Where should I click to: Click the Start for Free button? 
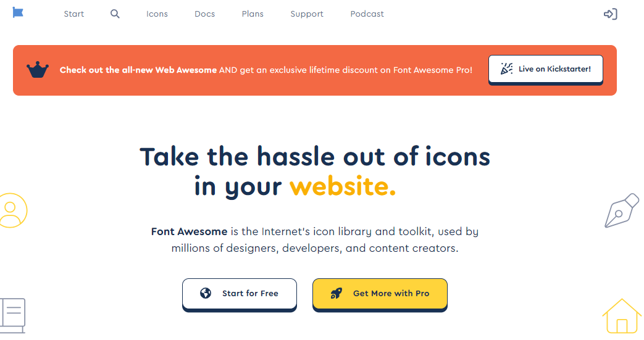(240, 295)
